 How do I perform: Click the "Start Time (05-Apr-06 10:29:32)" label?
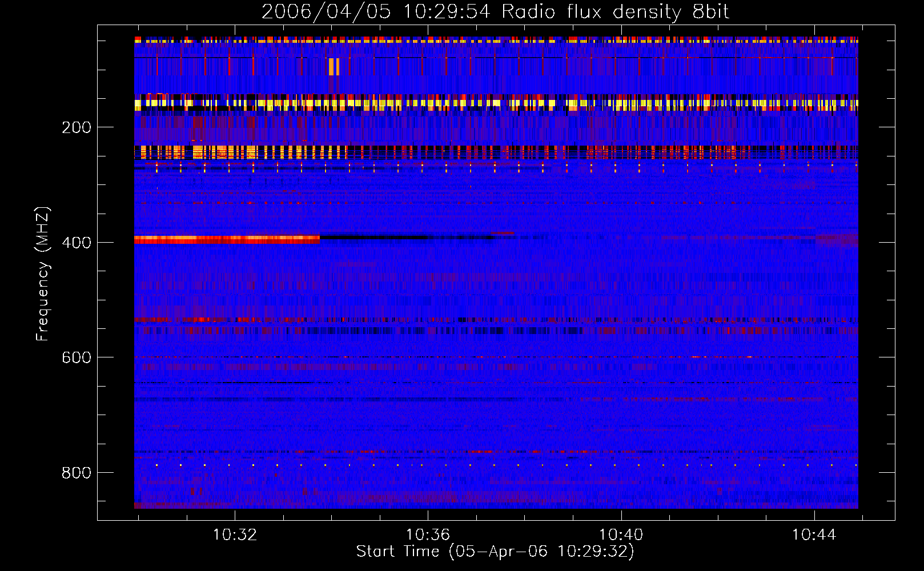(x=495, y=552)
